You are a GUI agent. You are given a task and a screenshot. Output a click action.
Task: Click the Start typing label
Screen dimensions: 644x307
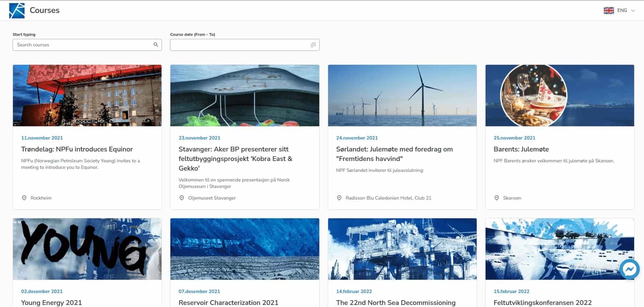click(24, 34)
